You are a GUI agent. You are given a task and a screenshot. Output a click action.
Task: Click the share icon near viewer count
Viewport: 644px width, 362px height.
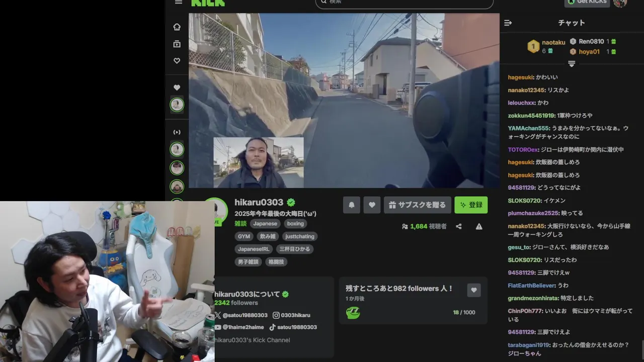459,226
